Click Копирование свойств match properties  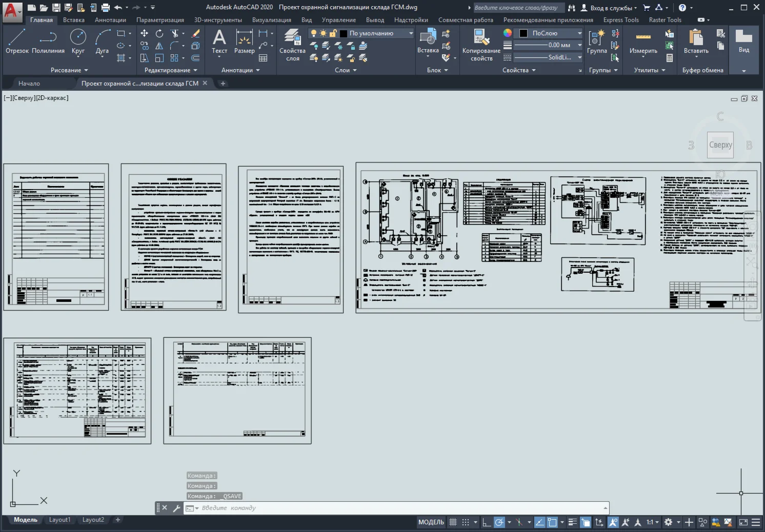click(481, 45)
